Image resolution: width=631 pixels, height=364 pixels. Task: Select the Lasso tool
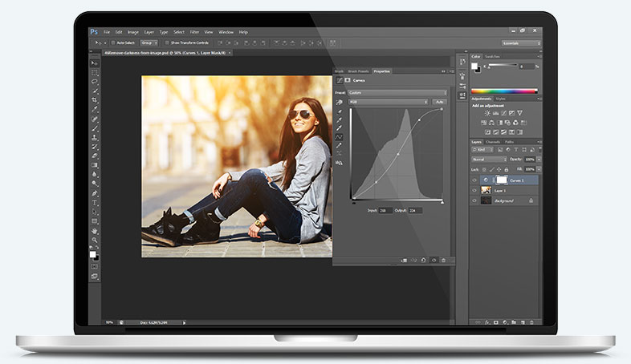point(95,82)
